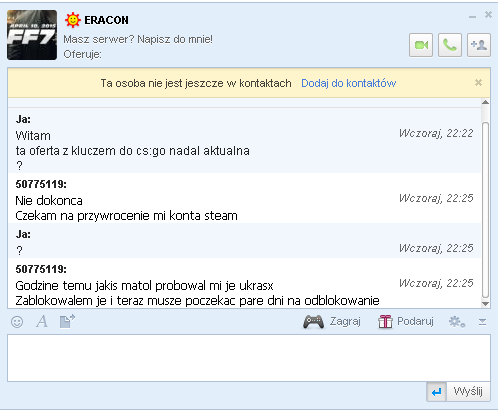
Task: Add contact using the plus-person icon
Action: tap(479, 45)
